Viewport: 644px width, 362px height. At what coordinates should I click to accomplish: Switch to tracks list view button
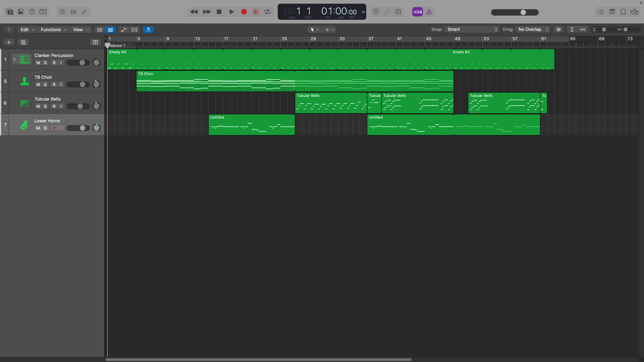[111, 30]
